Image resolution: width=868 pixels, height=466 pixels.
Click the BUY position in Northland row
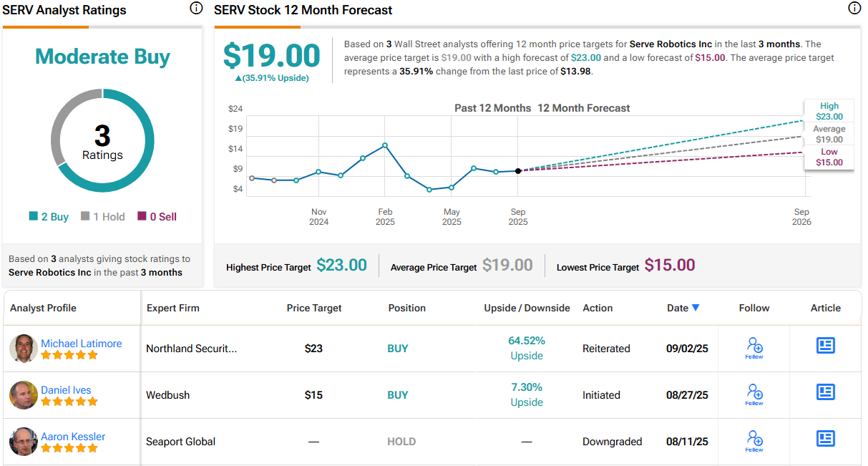click(x=398, y=349)
